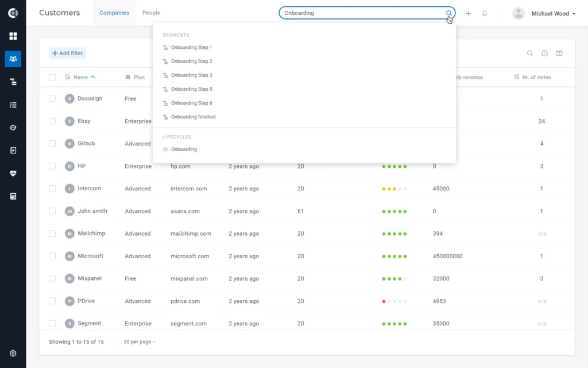
Task: Click the Nr. of notes column header
Action: [532, 77]
